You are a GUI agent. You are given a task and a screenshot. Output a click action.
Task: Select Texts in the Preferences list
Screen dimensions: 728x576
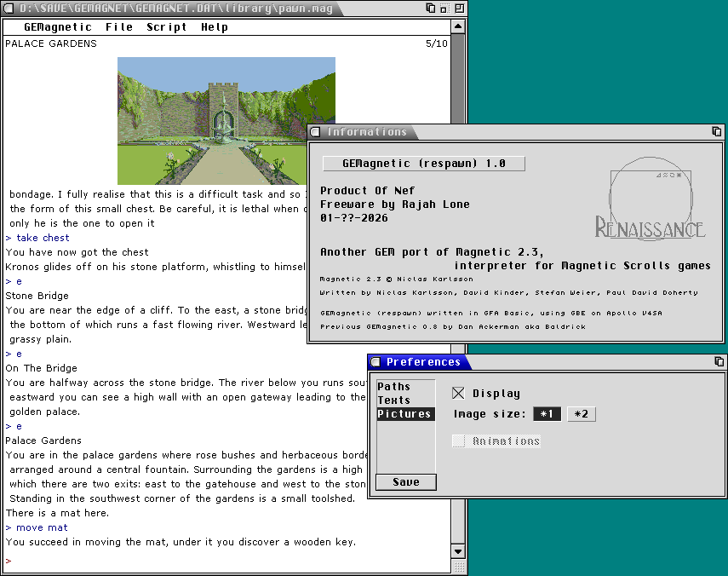(x=394, y=400)
